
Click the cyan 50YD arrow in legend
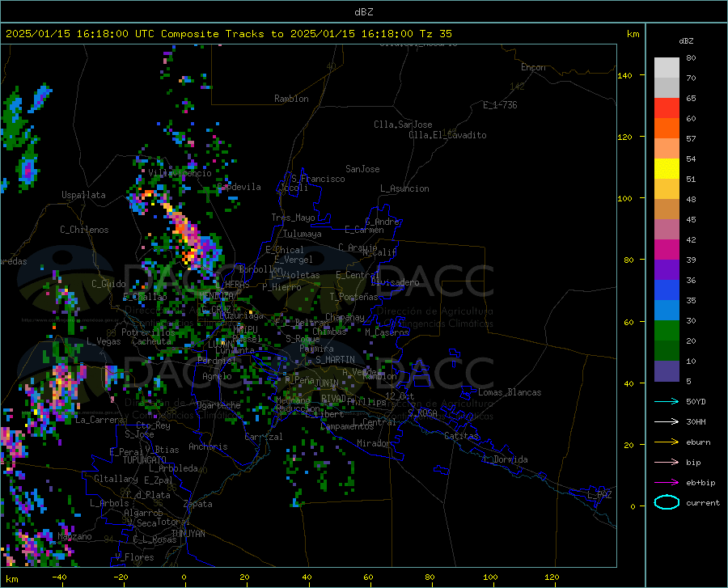point(667,401)
